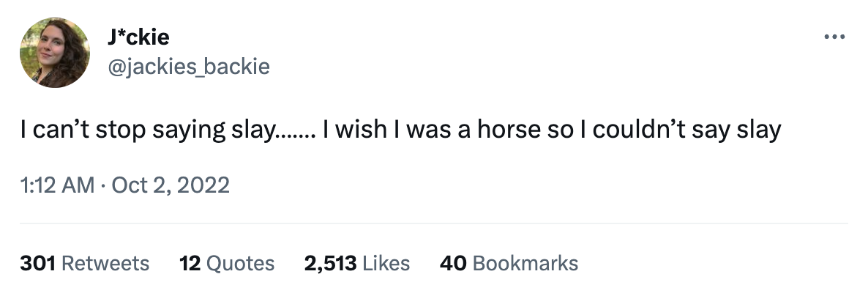Show the 2,513 Likes list

coord(357,263)
